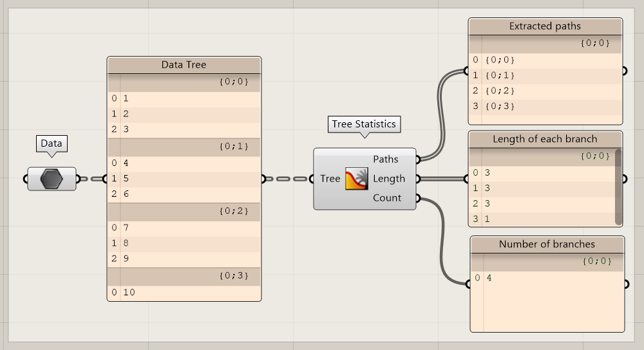This screenshot has width=644, height=350.
Task: Click the Count output grip
Action: coord(417,198)
